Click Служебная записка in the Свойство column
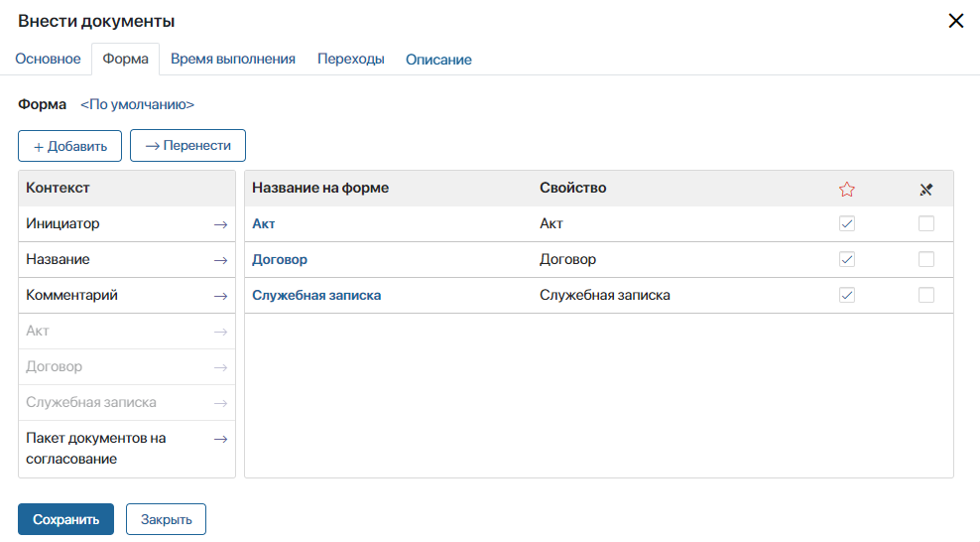This screenshot has width=980, height=542. pyautogui.click(x=605, y=295)
